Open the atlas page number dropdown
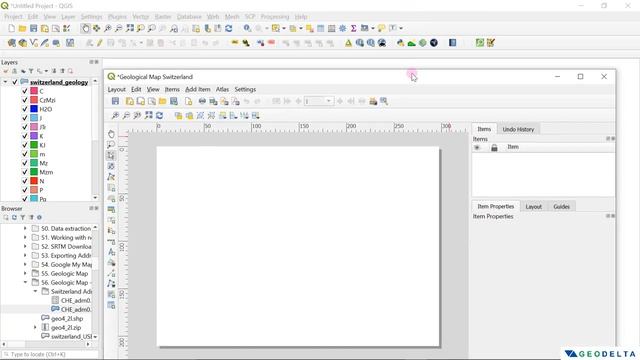 [329, 101]
